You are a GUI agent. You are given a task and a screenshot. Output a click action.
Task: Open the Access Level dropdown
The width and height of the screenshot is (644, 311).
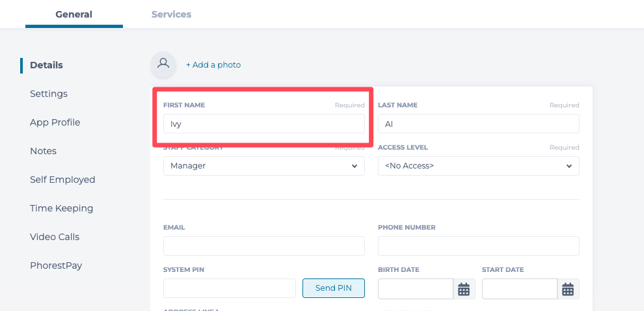(x=478, y=166)
